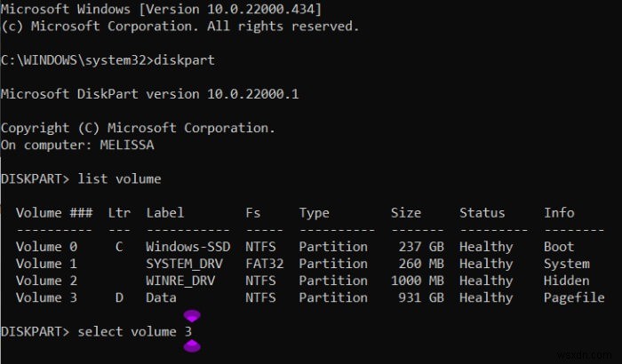The width and height of the screenshot is (622, 364).
Task: Click the typed diskpart command text
Action: (x=184, y=59)
